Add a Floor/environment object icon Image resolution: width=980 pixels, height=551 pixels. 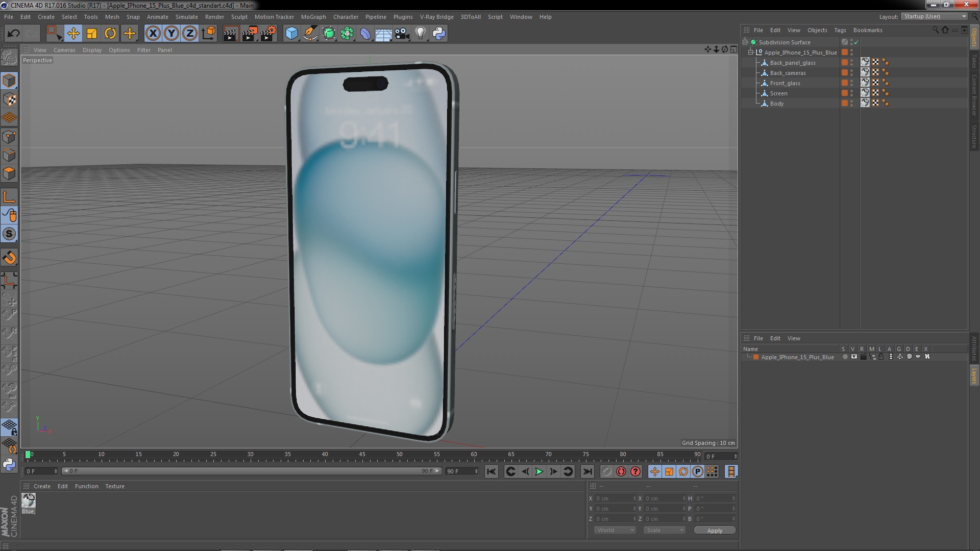384,34
